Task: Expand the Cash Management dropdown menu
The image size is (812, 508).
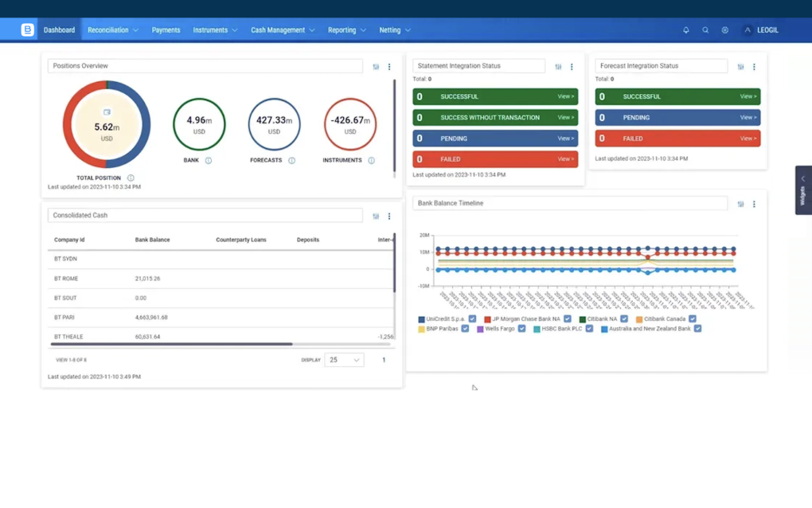Action: pyautogui.click(x=283, y=30)
